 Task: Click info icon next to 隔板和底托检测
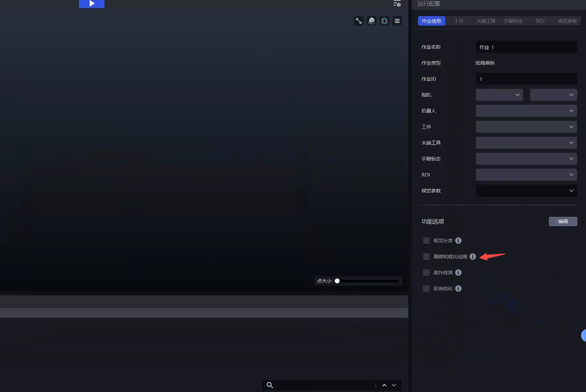click(473, 257)
